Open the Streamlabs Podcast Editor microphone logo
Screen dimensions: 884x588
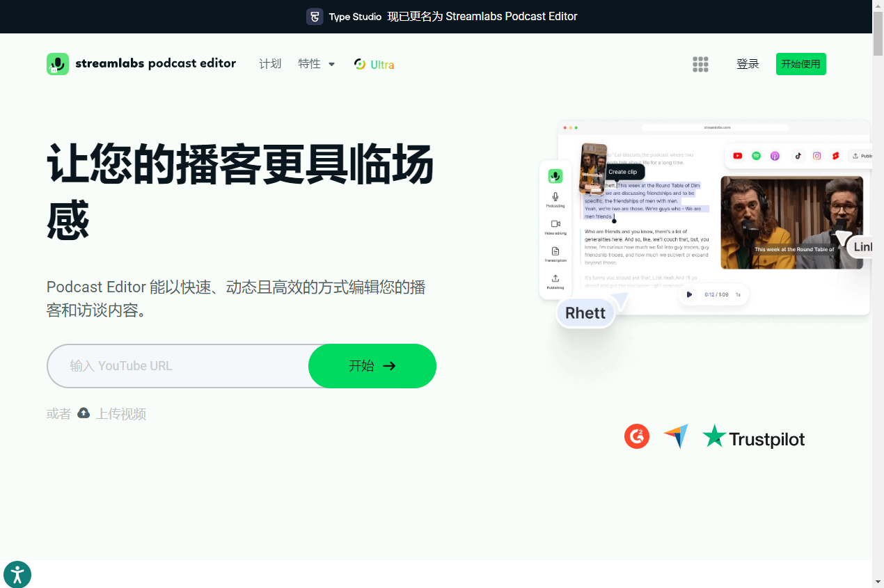(58, 64)
